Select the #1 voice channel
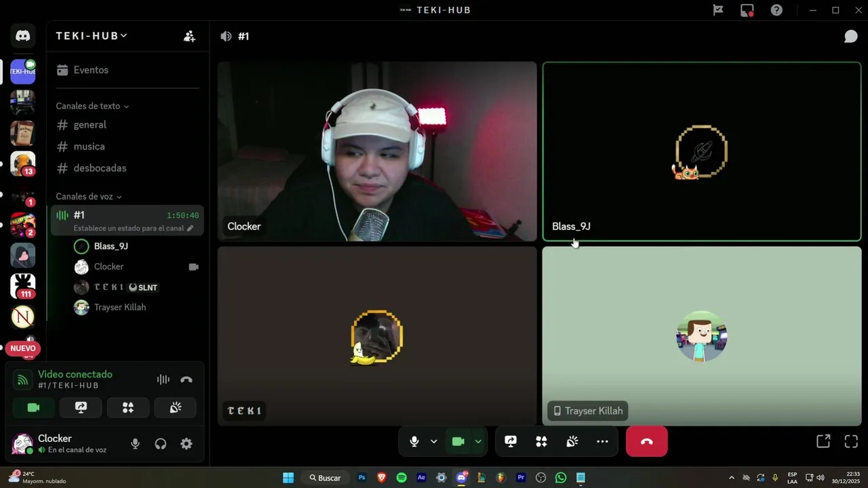 pos(127,221)
